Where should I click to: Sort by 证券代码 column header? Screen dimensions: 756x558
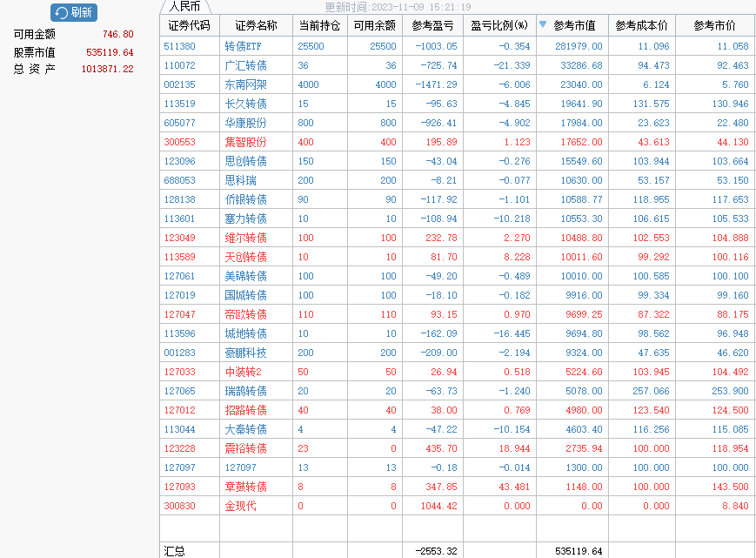(x=190, y=25)
